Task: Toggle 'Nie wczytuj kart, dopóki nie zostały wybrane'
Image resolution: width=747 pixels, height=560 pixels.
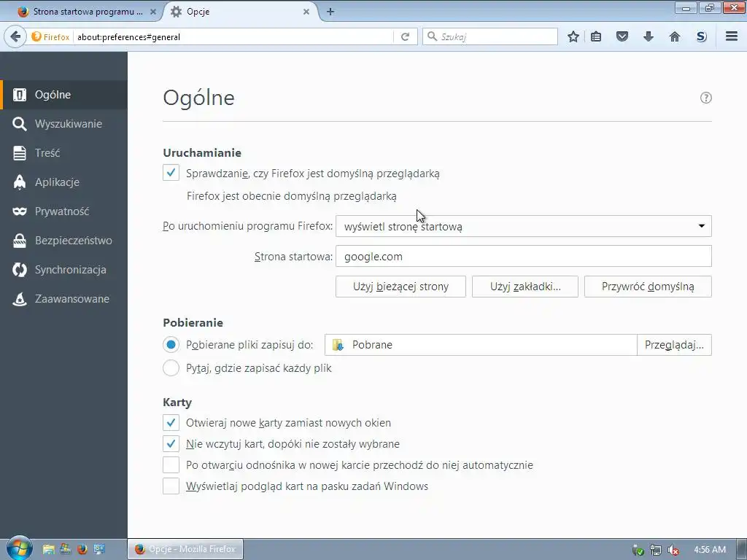Action: (x=171, y=443)
